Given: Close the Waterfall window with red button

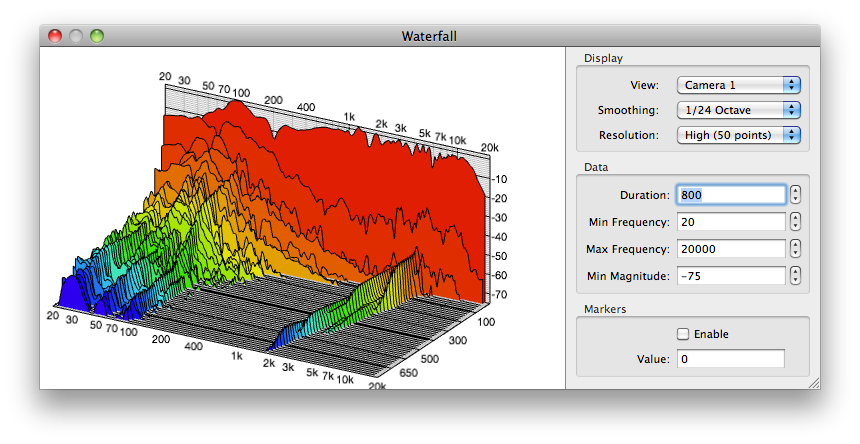Looking at the screenshot, I should 55,36.
